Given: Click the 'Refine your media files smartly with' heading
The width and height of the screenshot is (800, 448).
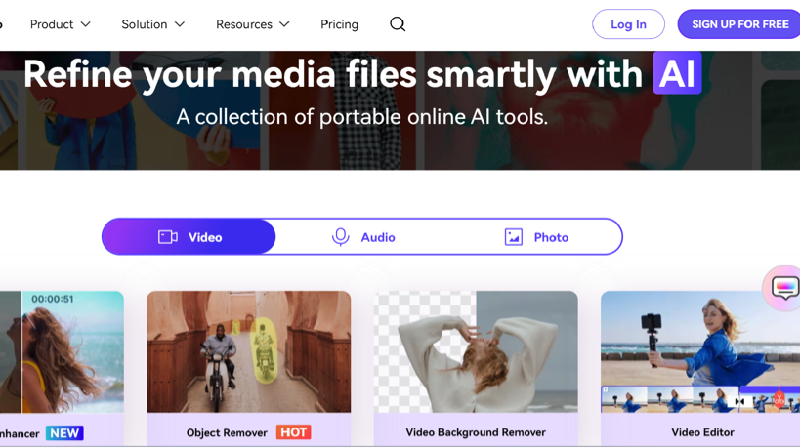Looking at the screenshot, I should pyautogui.click(x=333, y=74).
